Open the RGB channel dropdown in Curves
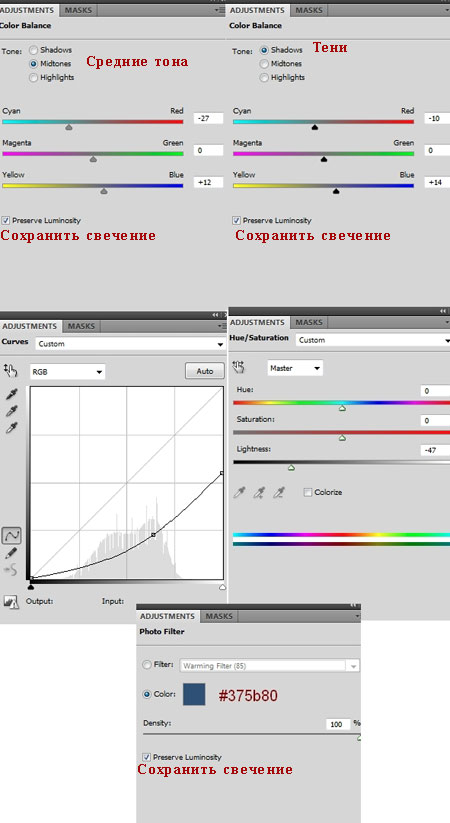450x823 pixels. click(x=67, y=372)
